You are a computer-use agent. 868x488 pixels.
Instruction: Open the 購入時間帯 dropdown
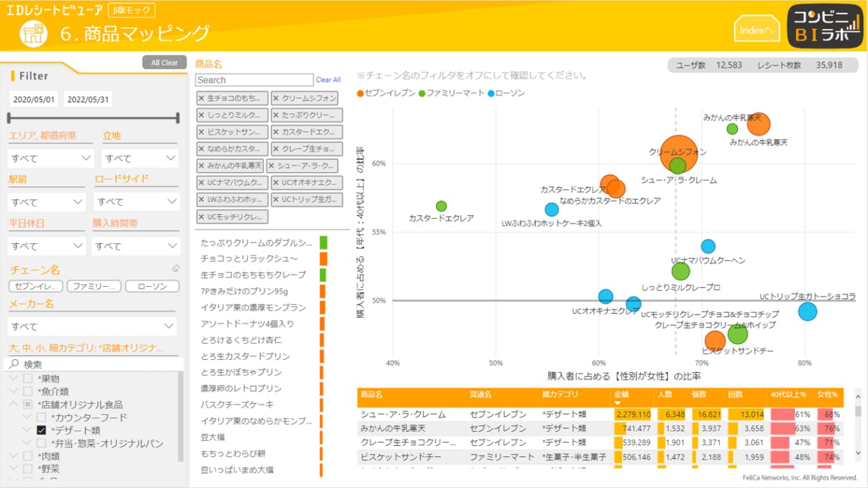[136, 246]
